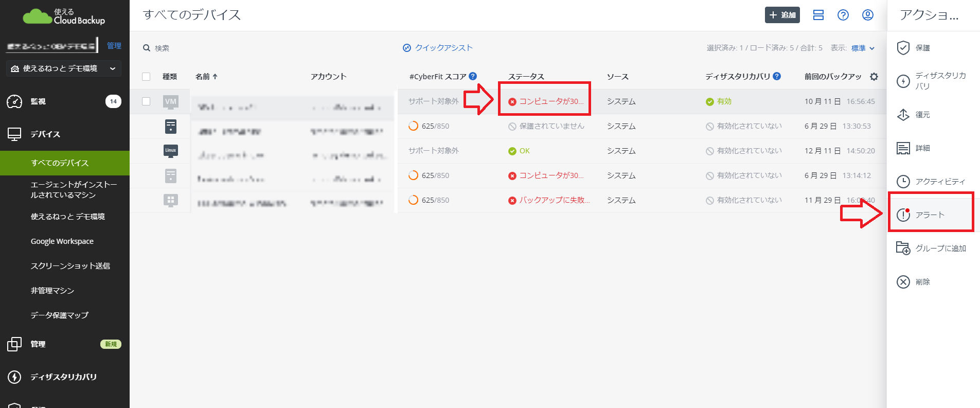Click the shield protection icon
This screenshot has height=408, width=980.
tap(903, 48)
